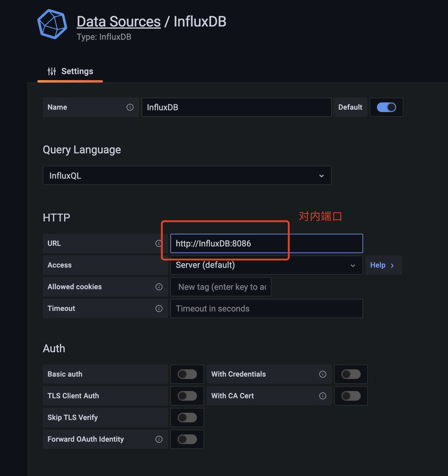Switch to the Settings tab

click(70, 71)
